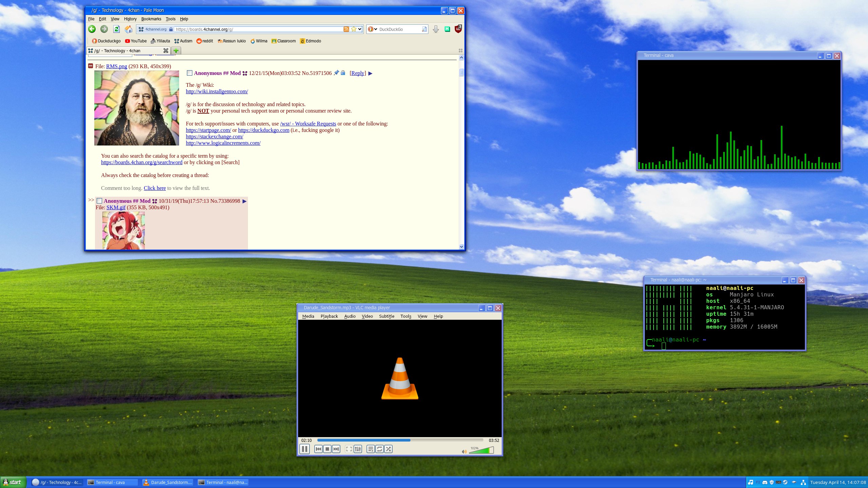The width and height of the screenshot is (868, 488).
Task: Toggle the VLC playlist view
Action: pyautogui.click(x=371, y=449)
